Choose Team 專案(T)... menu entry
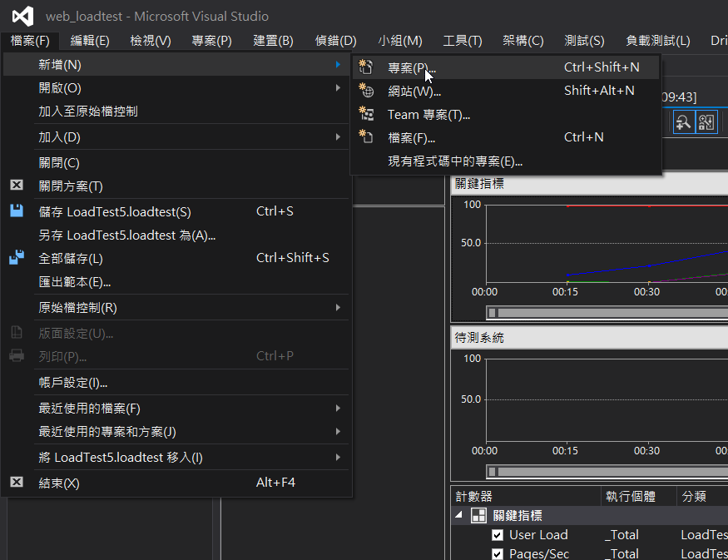 click(506, 114)
